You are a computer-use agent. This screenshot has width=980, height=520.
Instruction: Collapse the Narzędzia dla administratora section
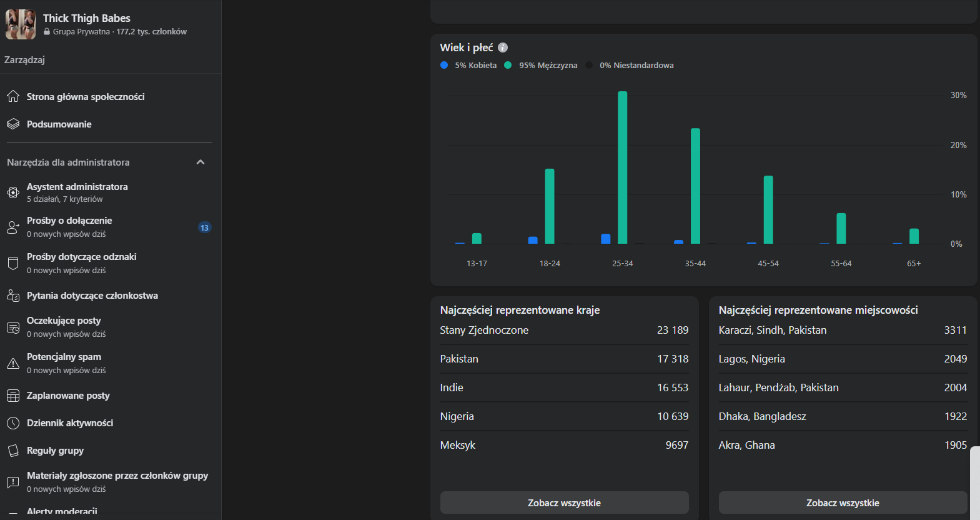[x=200, y=162]
